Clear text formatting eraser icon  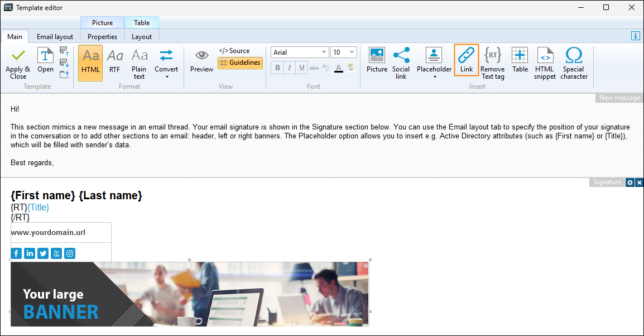pos(326,68)
